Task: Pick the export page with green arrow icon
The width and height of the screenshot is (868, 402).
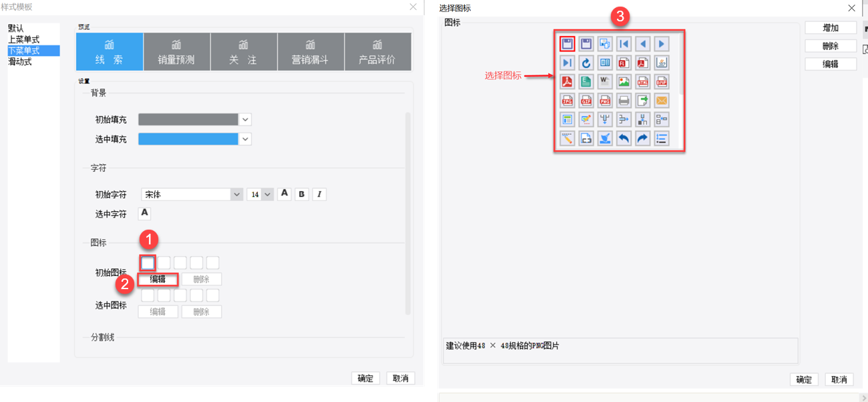Action: point(642,101)
